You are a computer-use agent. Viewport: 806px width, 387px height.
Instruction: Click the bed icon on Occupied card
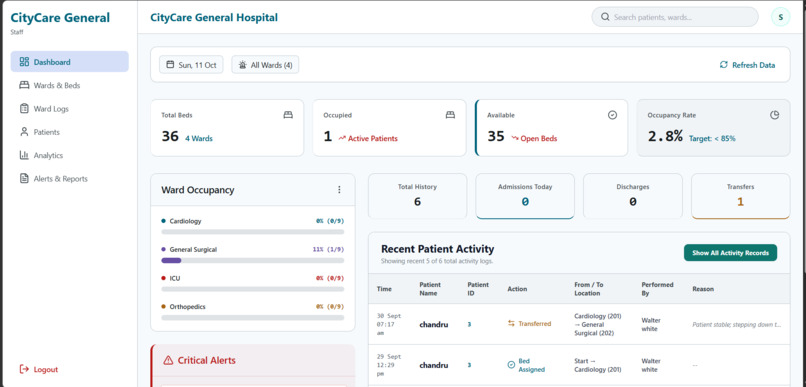pyautogui.click(x=450, y=115)
